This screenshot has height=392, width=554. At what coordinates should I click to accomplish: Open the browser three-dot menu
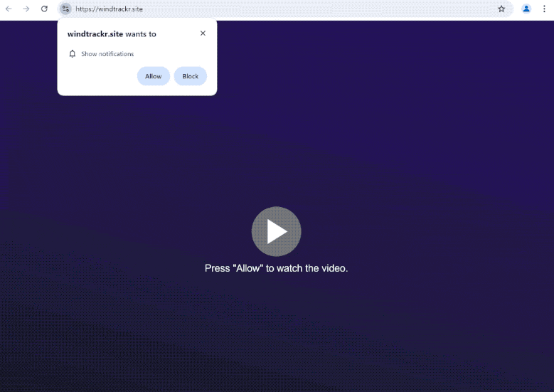point(544,9)
